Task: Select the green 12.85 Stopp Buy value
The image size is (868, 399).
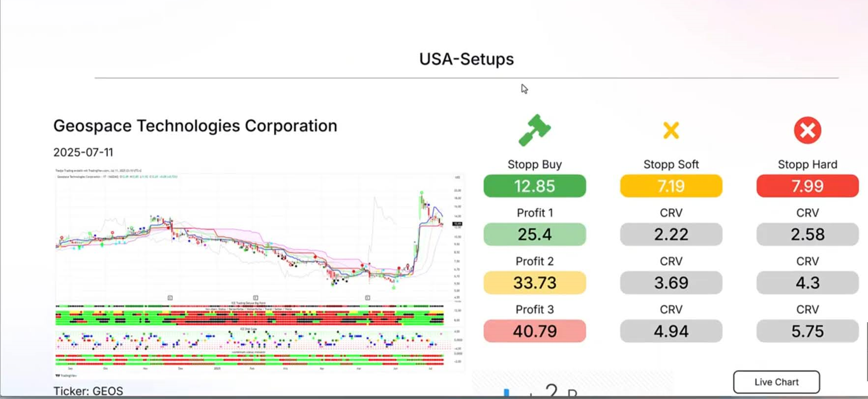Action: pyautogui.click(x=535, y=186)
